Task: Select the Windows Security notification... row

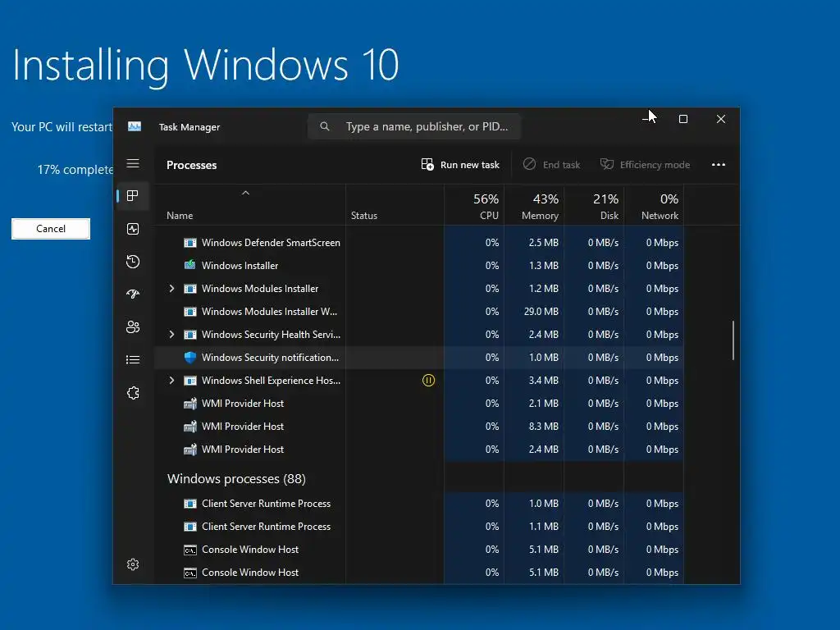Action: coord(419,358)
